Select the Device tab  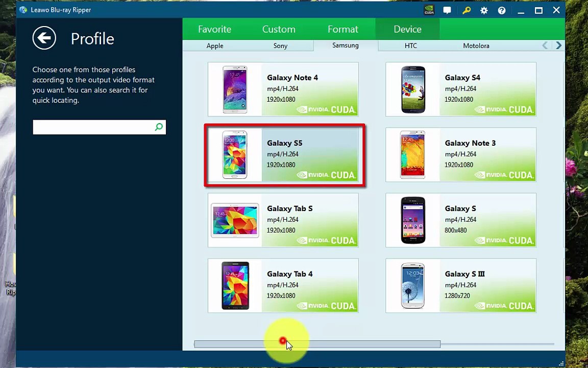407,29
